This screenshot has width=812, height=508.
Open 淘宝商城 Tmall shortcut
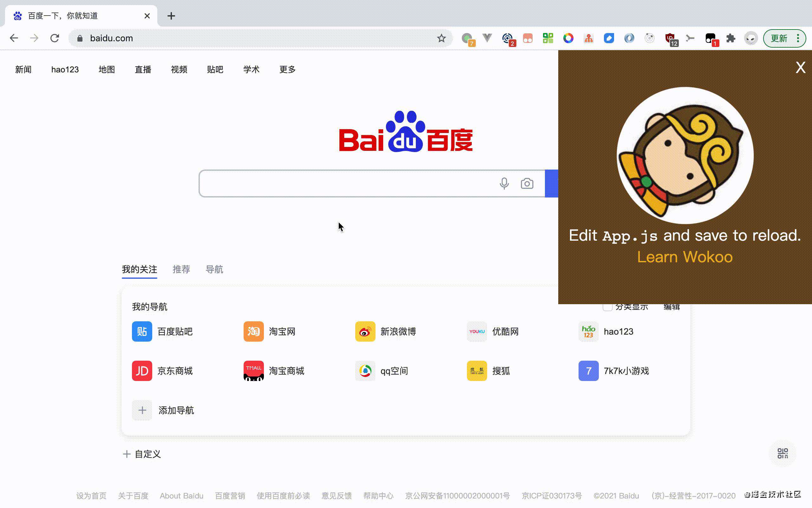pyautogui.click(x=274, y=371)
